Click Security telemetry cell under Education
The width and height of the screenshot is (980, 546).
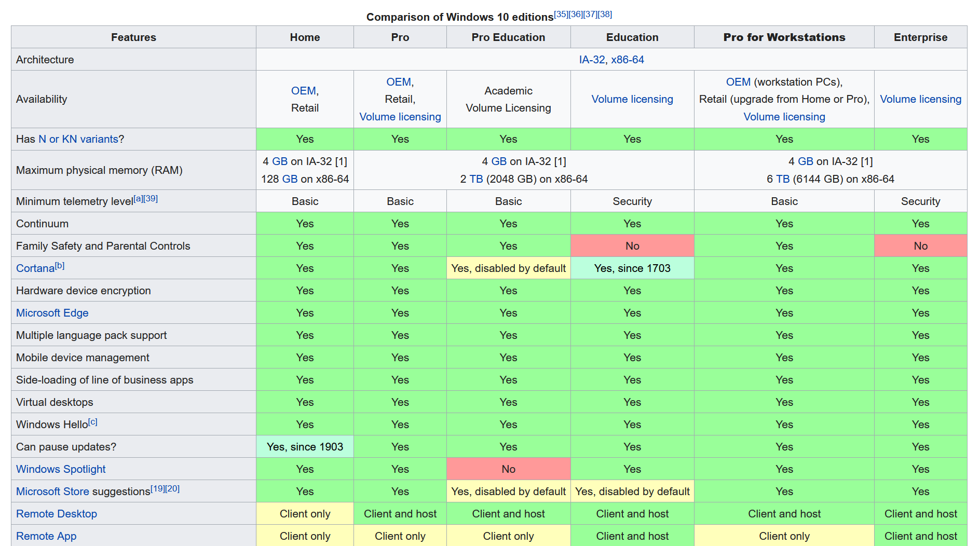(632, 201)
